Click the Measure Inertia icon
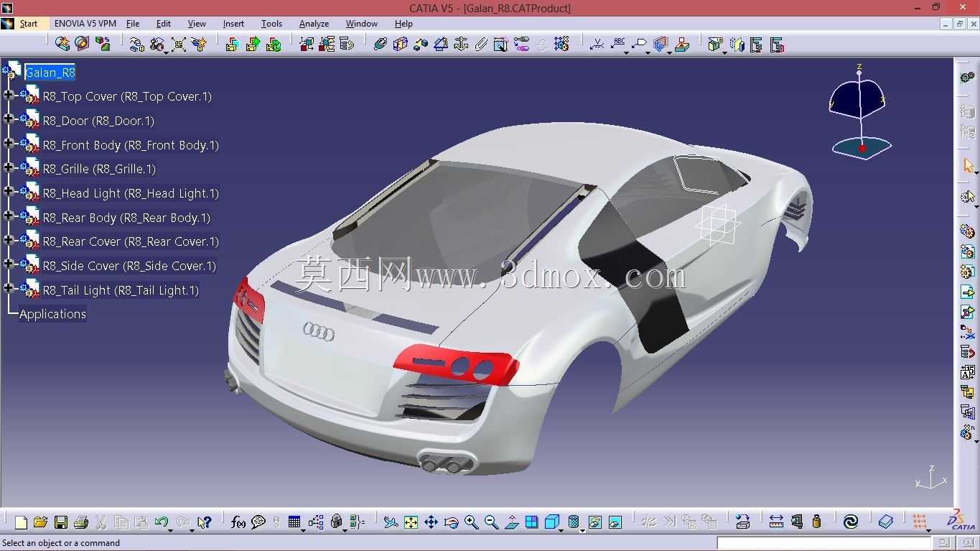Image resolution: width=980 pixels, height=551 pixels. tap(816, 522)
